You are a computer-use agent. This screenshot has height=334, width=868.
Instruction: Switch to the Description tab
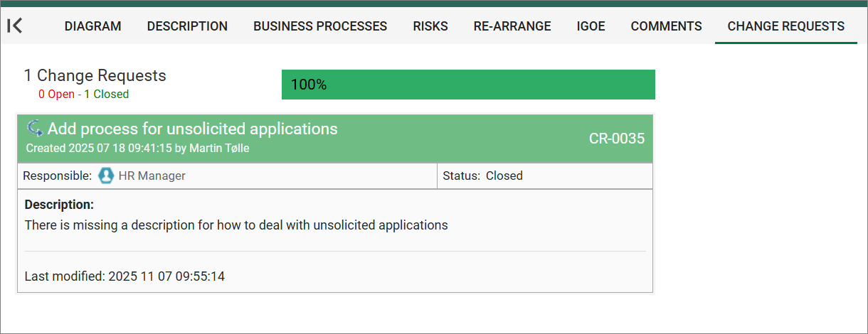187,26
